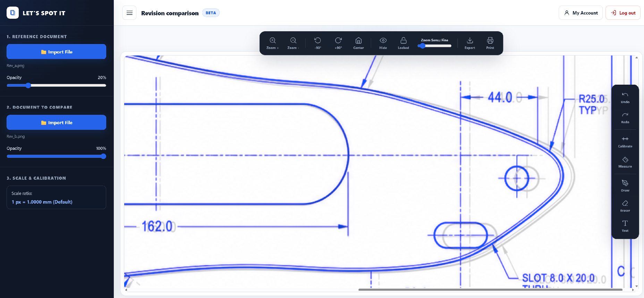Log out of the application
This screenshot has height=298, width=644.
click(x=623, y=13)
